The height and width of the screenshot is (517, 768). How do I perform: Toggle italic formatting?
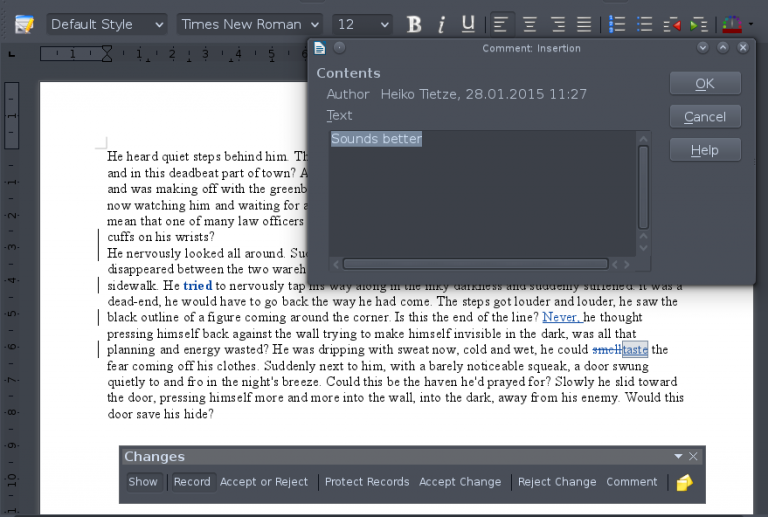tap(441, 24)
